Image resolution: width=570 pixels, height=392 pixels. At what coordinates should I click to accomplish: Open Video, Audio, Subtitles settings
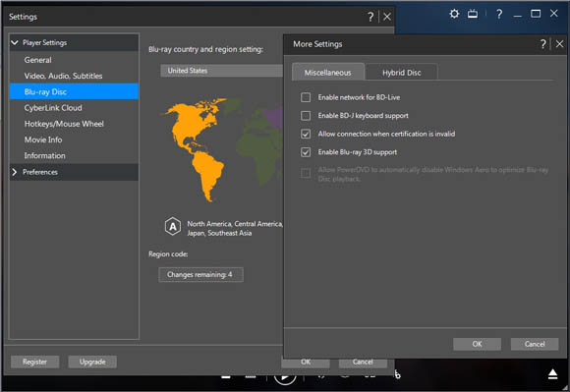(x=74, y=76)
